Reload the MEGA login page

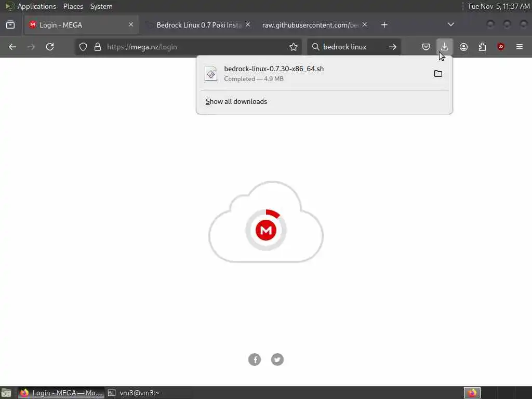click(50, 47)
